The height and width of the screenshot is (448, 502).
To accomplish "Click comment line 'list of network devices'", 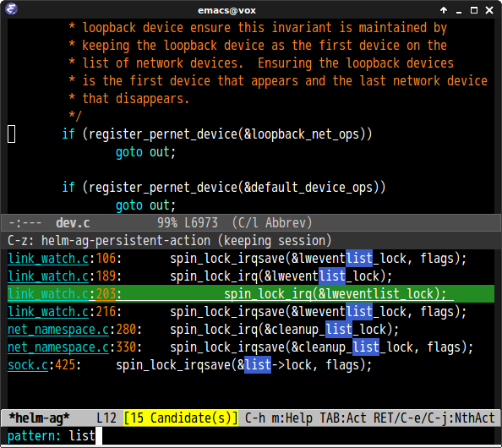I will pyautogui.click(x=261, y=63).
